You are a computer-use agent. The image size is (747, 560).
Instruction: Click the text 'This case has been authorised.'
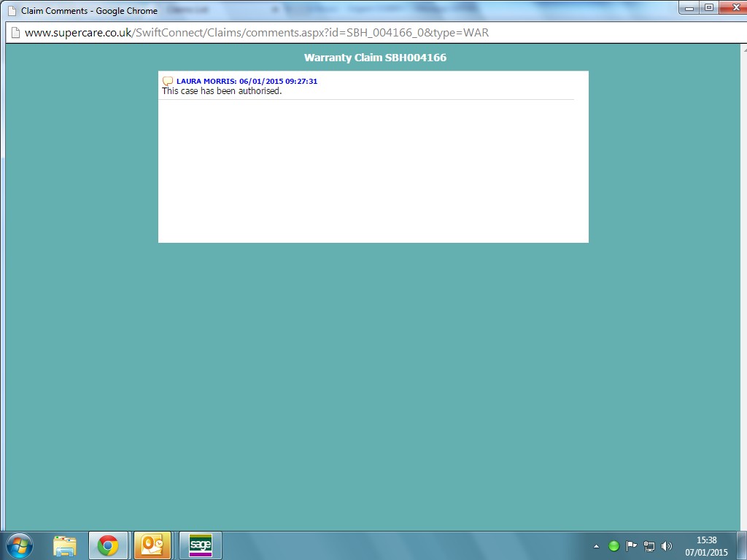click(x=222, y=91)
